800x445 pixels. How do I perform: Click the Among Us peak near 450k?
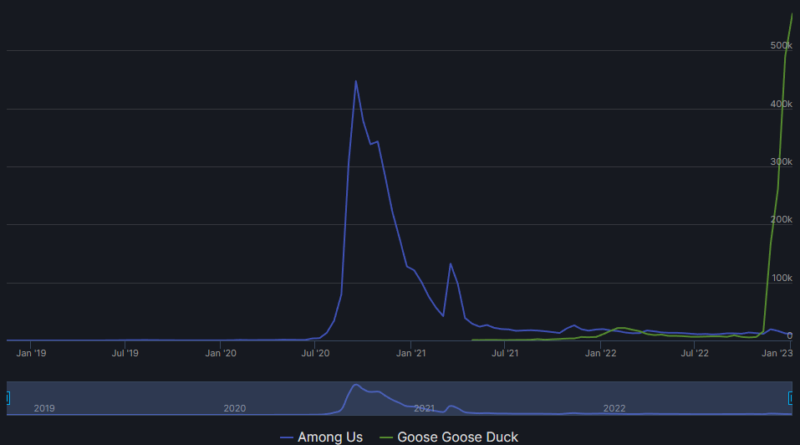pyautogui.click(x=355, y=82)
